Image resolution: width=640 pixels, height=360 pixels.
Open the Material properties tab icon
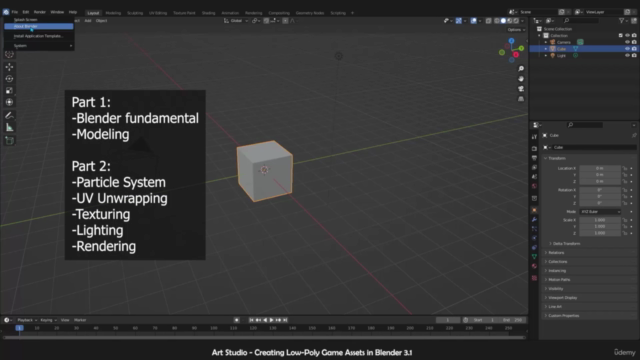(x=534, y=266)
